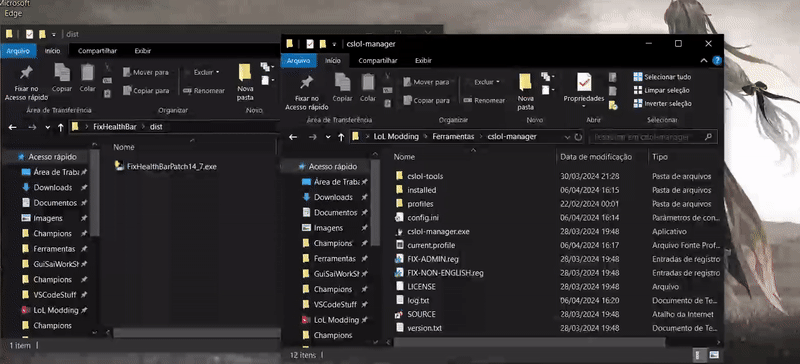Go up one folder in dist window
Screen dimensions: 800x364
(60, 127)
